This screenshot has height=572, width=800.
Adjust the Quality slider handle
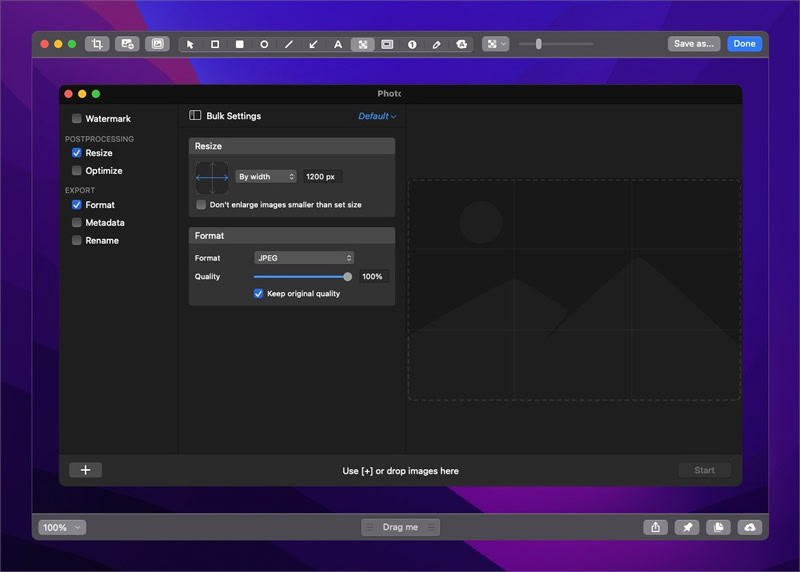[347, 277]
